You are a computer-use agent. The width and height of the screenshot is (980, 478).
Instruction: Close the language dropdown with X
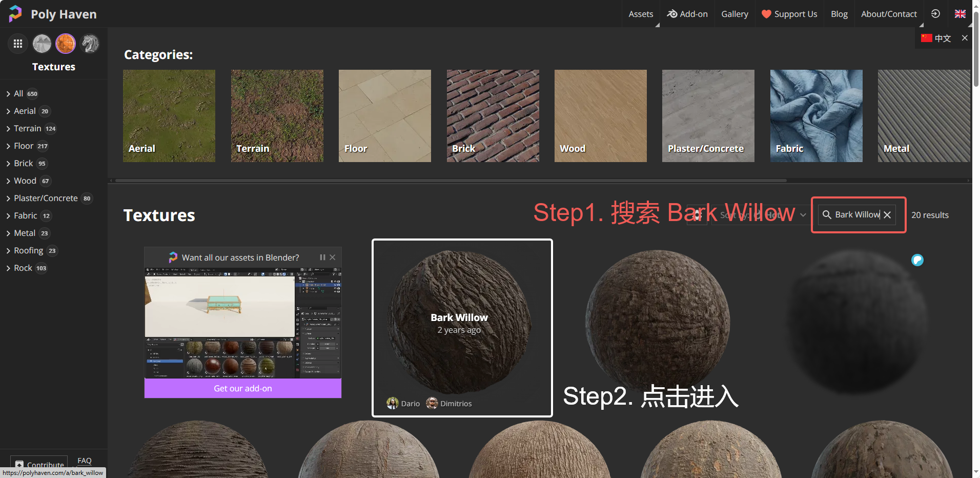tap(965, 38)
